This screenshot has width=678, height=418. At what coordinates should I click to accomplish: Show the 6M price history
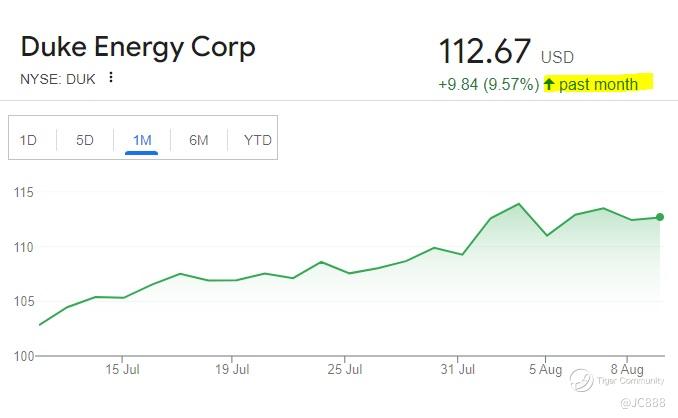pyautogui.click(x=199, y=140)
